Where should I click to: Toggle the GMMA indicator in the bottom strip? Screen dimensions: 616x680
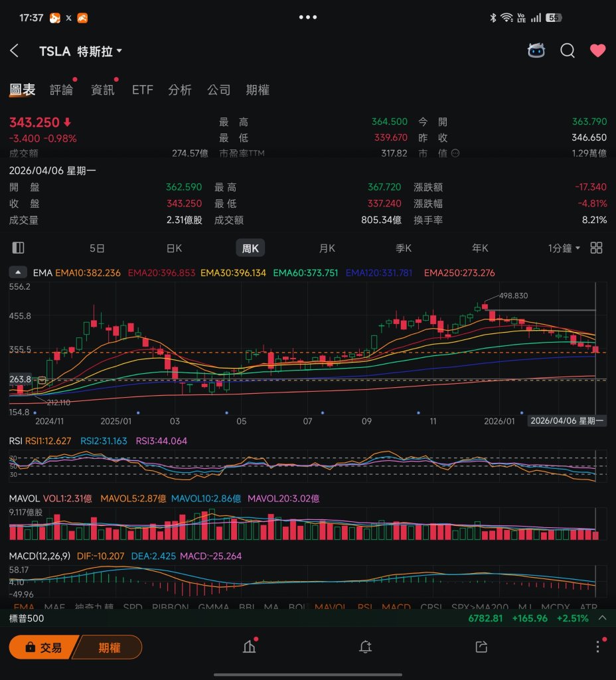213,607
